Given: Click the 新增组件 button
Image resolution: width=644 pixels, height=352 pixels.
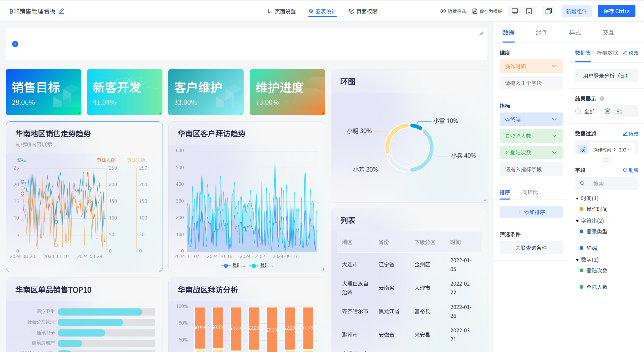Looking at the screenshot, I should pyautogui.click(x=576, y=11).
